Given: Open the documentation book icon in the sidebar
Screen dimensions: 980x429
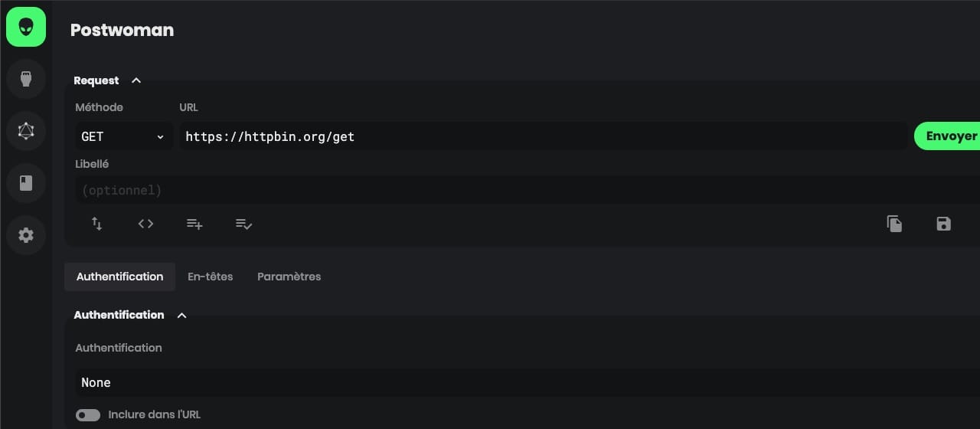Looking at the screenshot, I should pyautogui.click(x=26, y=183).
